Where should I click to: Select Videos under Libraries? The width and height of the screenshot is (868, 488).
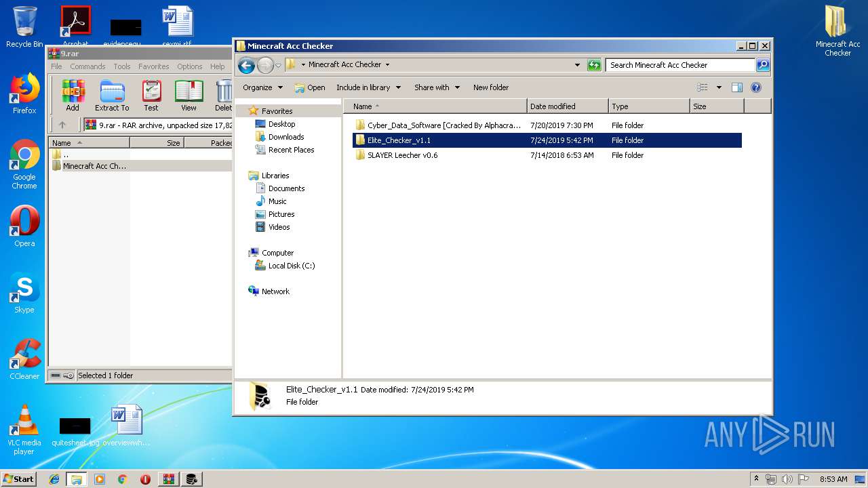click(x=273, y=227)
